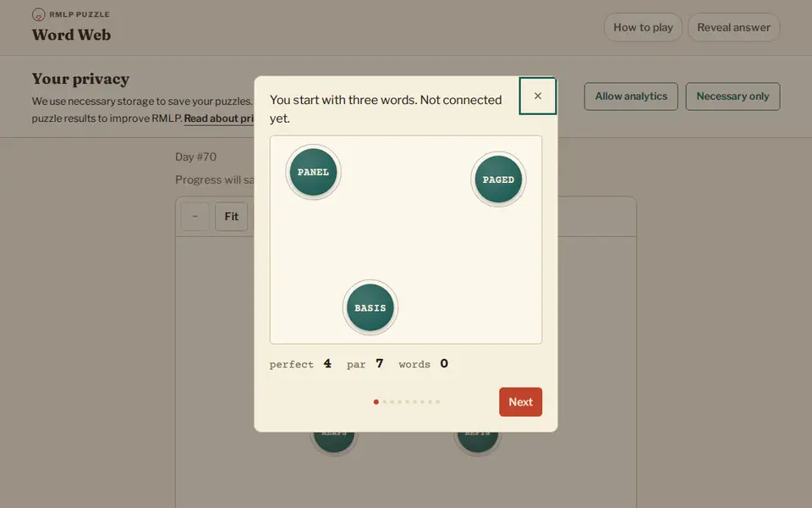Click the perfect 4 score label

tap(300, 364)
